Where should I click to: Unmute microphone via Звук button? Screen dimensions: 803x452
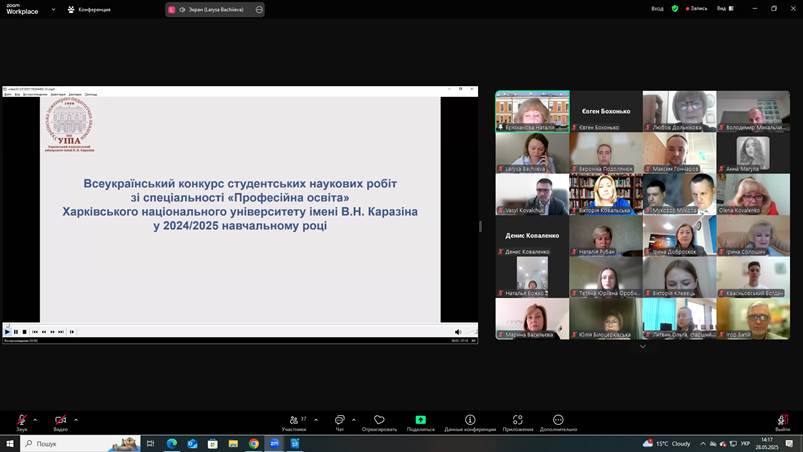[21, 421]
